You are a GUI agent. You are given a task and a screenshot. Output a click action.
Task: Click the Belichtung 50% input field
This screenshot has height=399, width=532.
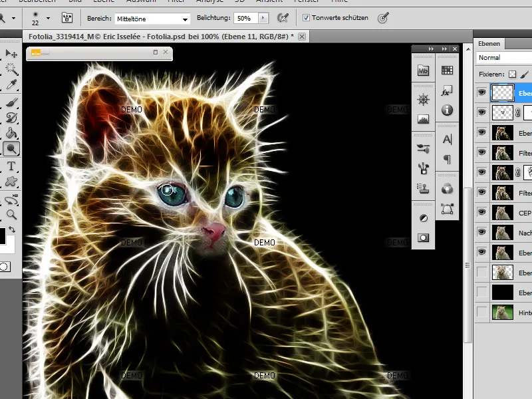click(246, 19)
